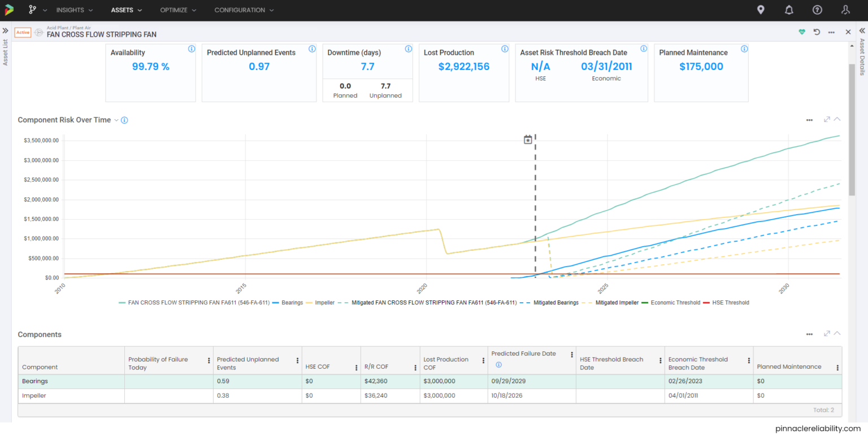Toggle Mitigated Impeller series in legend
This screenshot has height=436, width=868.
point(618,303)
